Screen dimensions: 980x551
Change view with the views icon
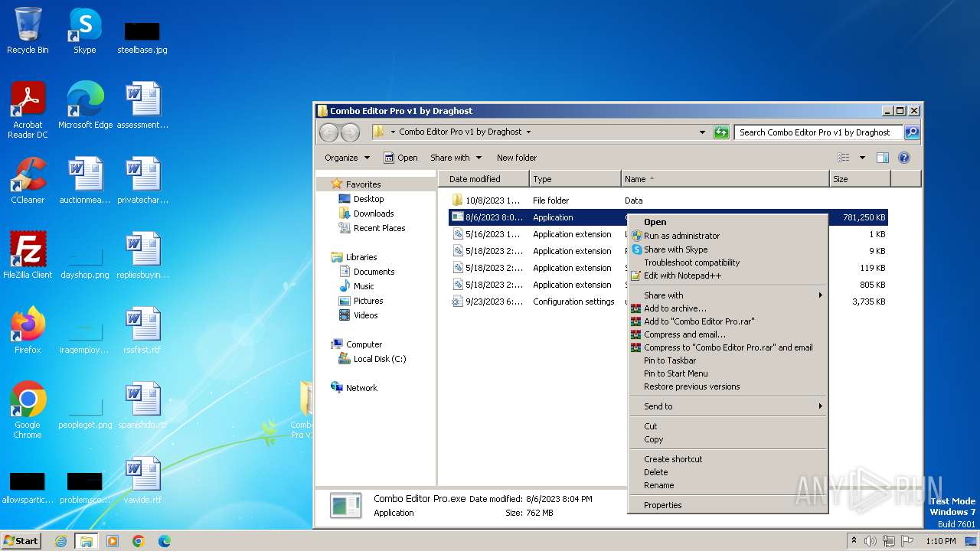coord(844,158)
